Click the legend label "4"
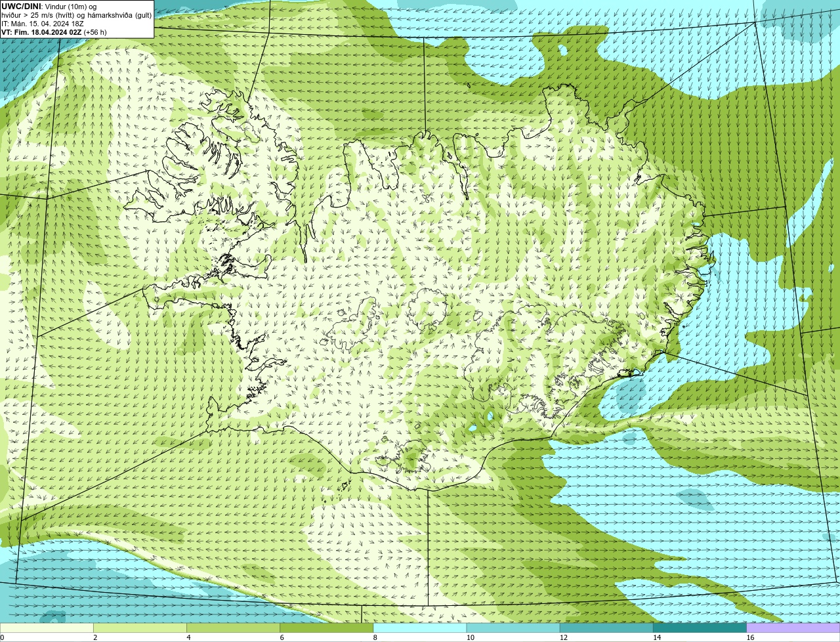840x642 pixels. pyautogui.click(x=188, y=637)
